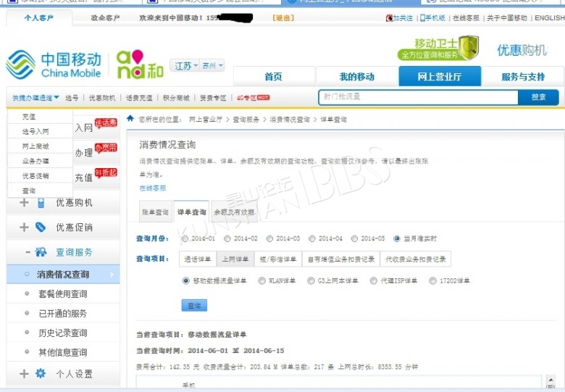Open the 网上营业厅 navigation tab
This screenshot has height=392, width=565.
440,76
